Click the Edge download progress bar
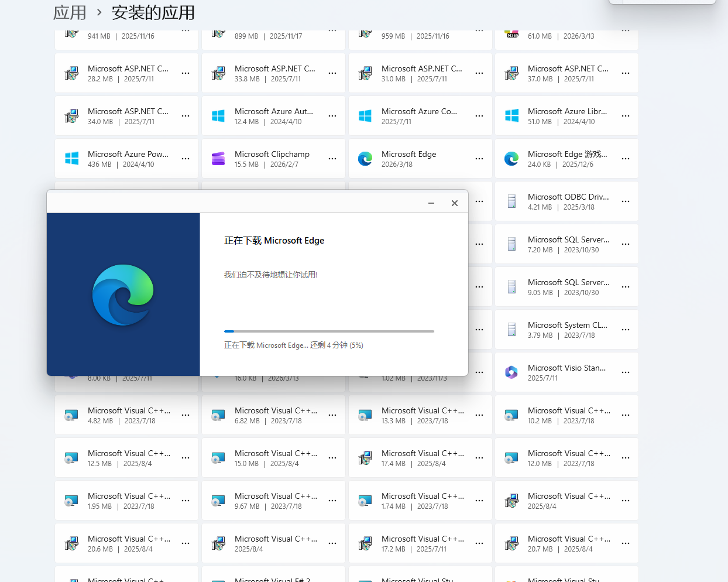This screenshot has width=728, height=582. pos(329,331)
